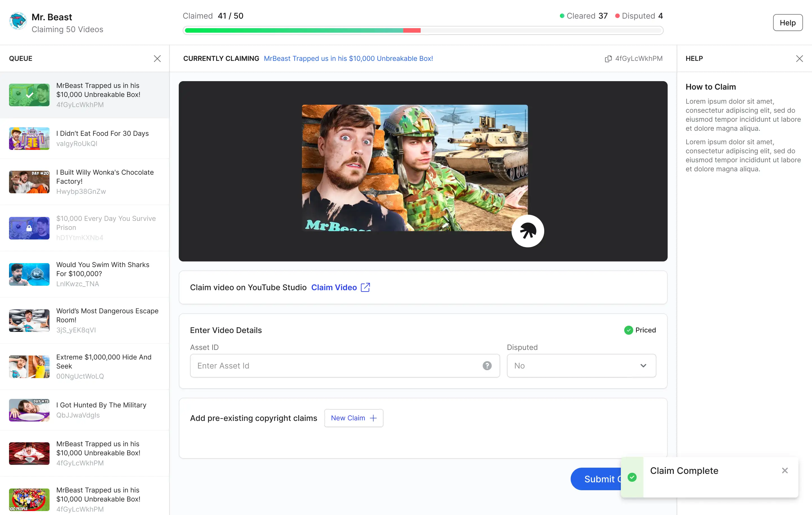Click the Submit Claim button
The height and width of the screenshot is (515, 812).
tap(596, 479)
